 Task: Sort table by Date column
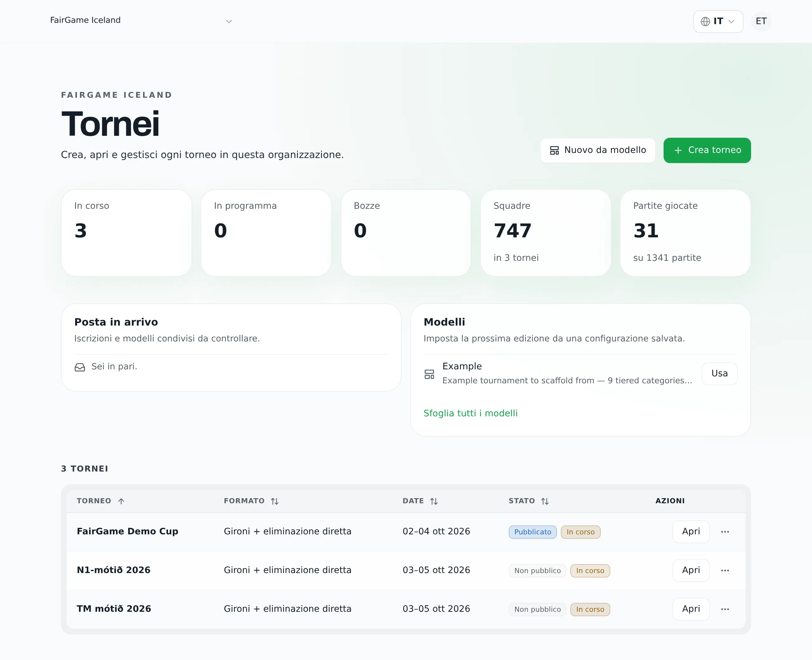(x=420, y=501)
